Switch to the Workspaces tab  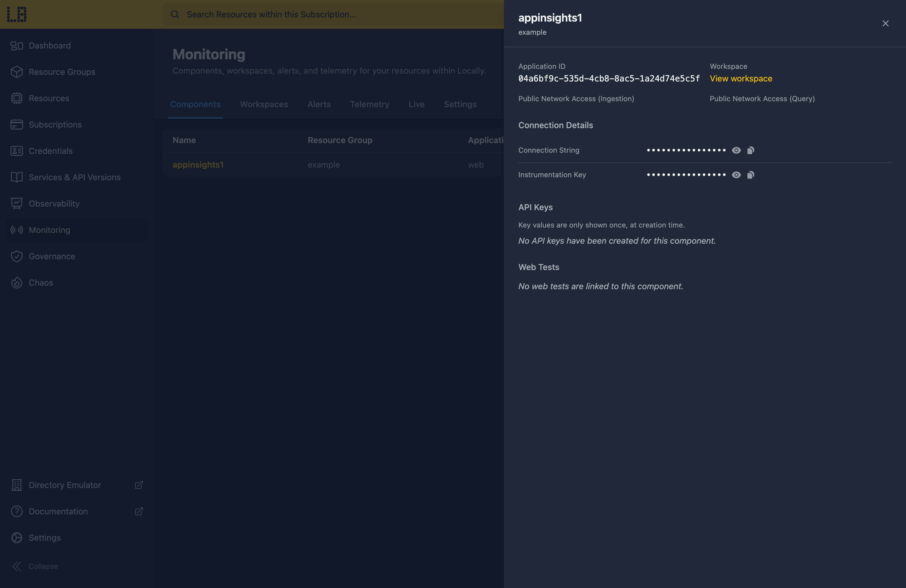[264, 104]
